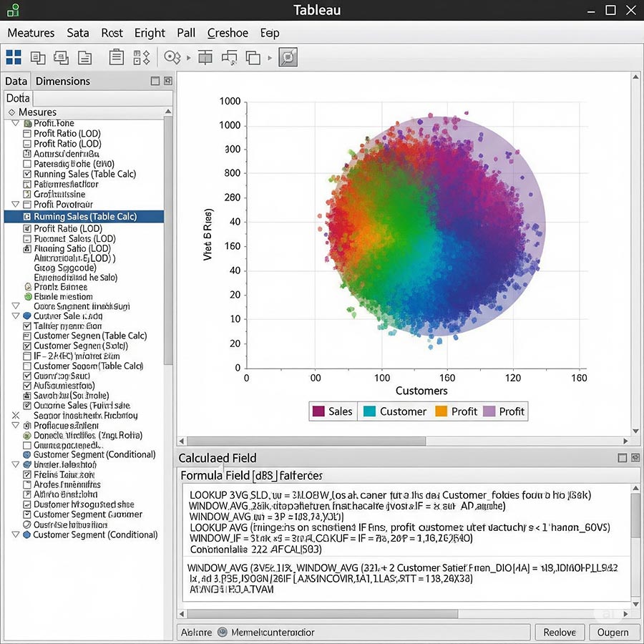Toggle checkbox for Customer Sooorn (Table Calc)
Image resolution: width=644 pixels, height=644 pixels.
27,366
